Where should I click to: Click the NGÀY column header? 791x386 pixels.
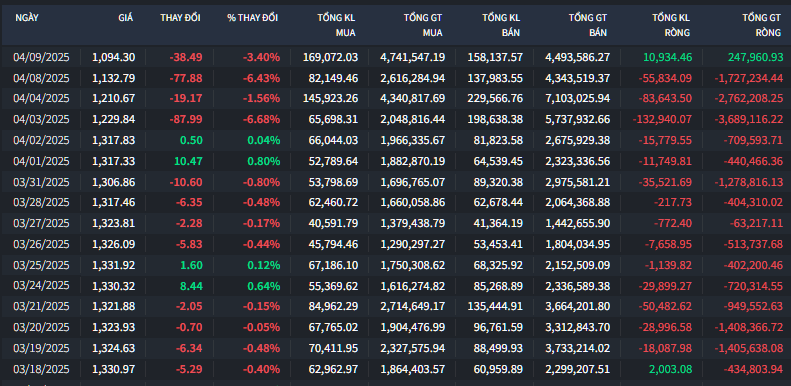27,18
